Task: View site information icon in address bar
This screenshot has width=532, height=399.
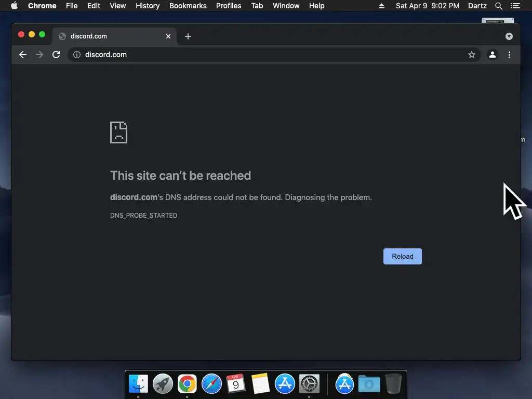Action: coord(77,55)
